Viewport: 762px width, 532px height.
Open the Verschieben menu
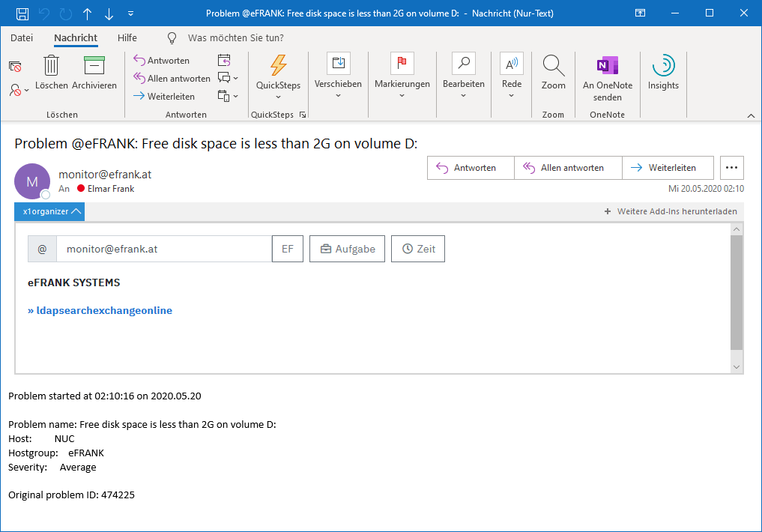(x=338, y=76)
